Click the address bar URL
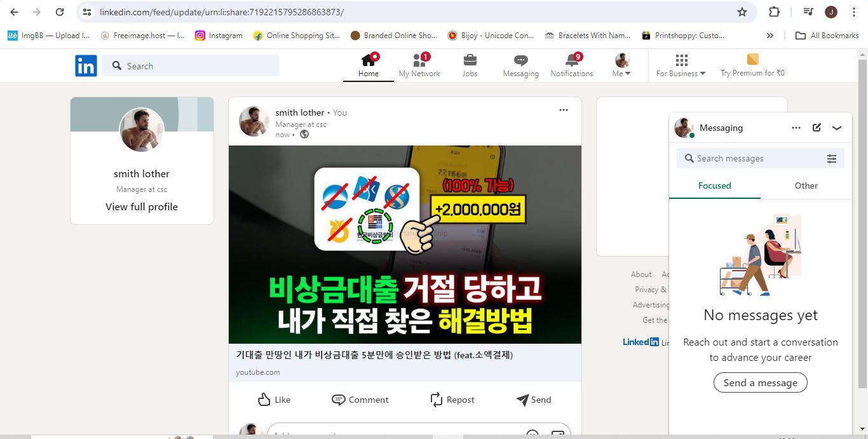Viewport: 868px width, 439px height. [222, 12]
